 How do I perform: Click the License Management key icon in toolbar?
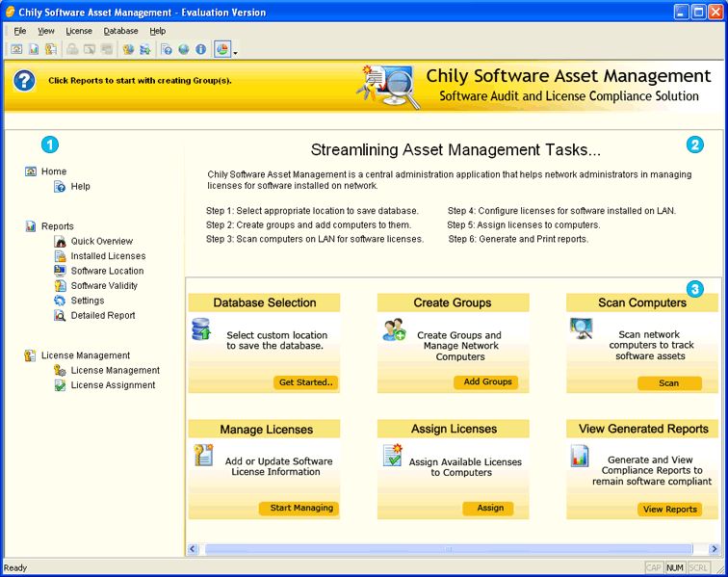(x=51, y=49)
